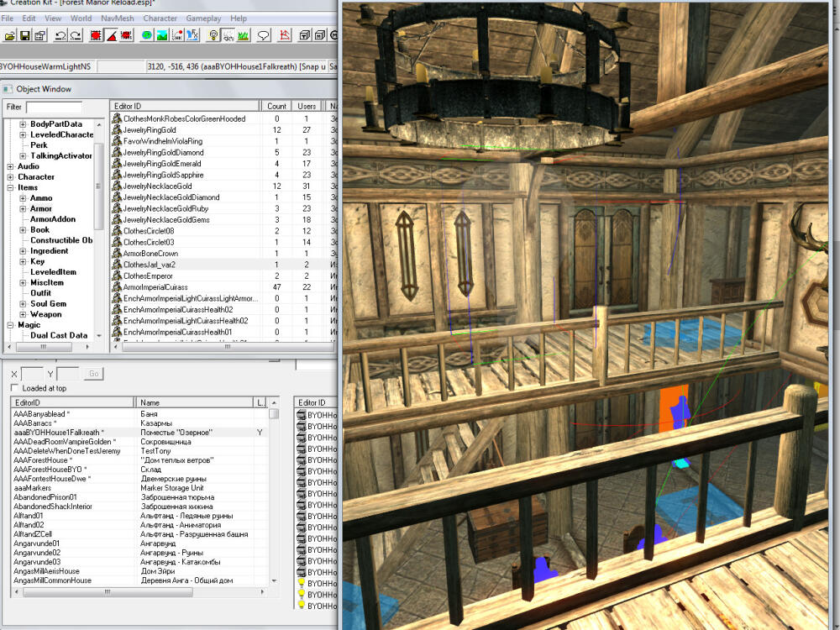Screen dimensions: 840x630
Task: Open the Edit menu
Action: click(29, 18)
